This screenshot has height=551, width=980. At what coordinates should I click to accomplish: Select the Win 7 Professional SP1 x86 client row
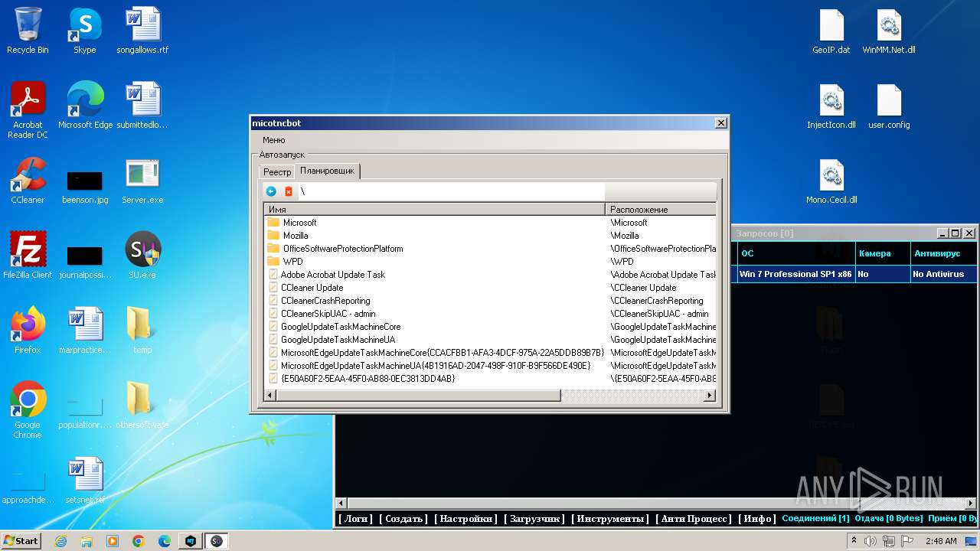856,274
